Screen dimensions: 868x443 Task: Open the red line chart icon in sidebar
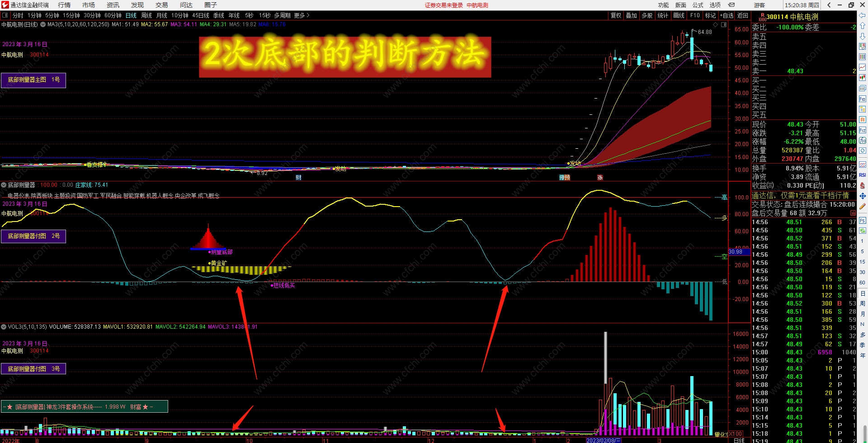pyautogui.click(x=863, y=67)
